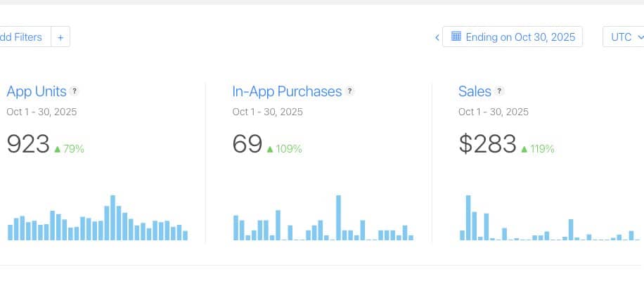
Task: Click the tallest bar in In-App Purchases chart
Action: [x=338, y=218]
